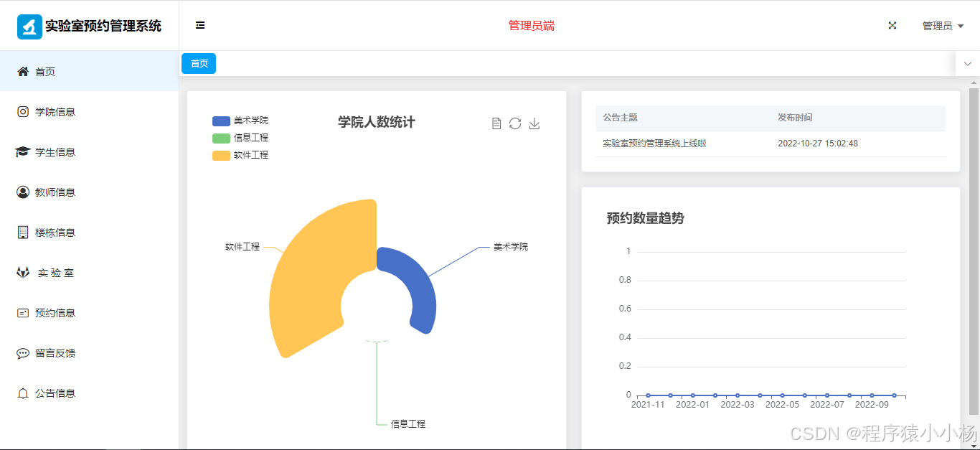Click the 预约数量趋势 chart title
The image size is (980, 450).
pos(645,218)
